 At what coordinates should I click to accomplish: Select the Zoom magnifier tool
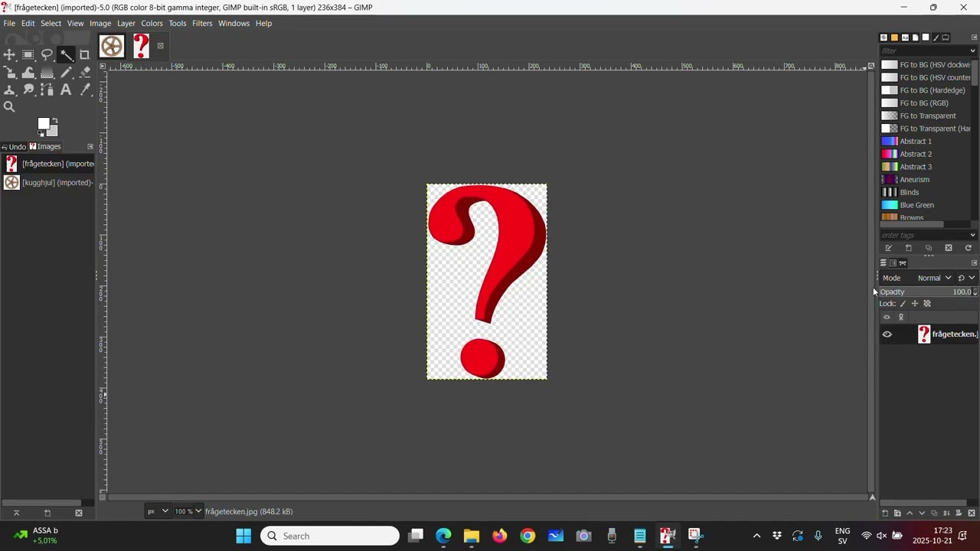pos(9,107)
